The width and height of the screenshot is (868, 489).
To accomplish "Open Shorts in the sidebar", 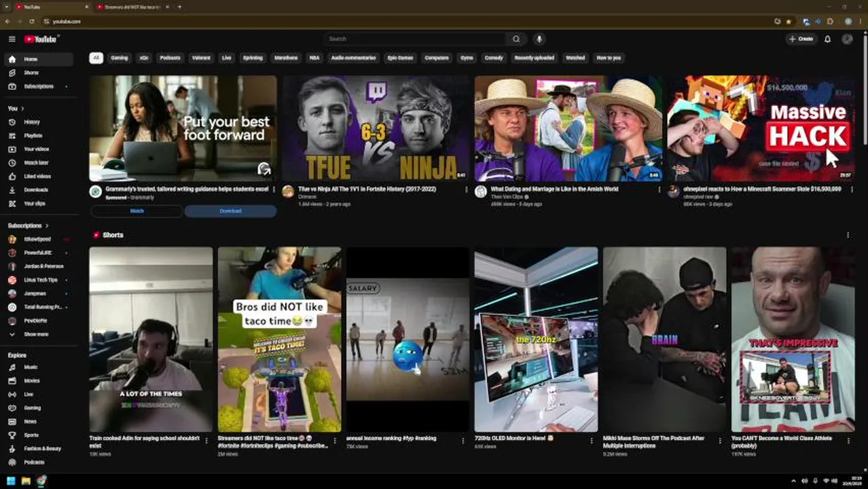I will [39, 73].
